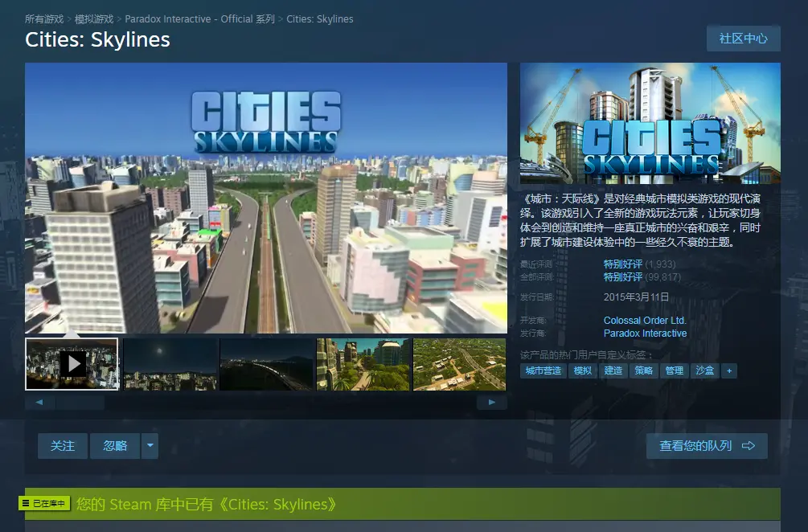This screenshot has width=808, height=532.
Task: Click the 全部评测 label
Action: 536,277
